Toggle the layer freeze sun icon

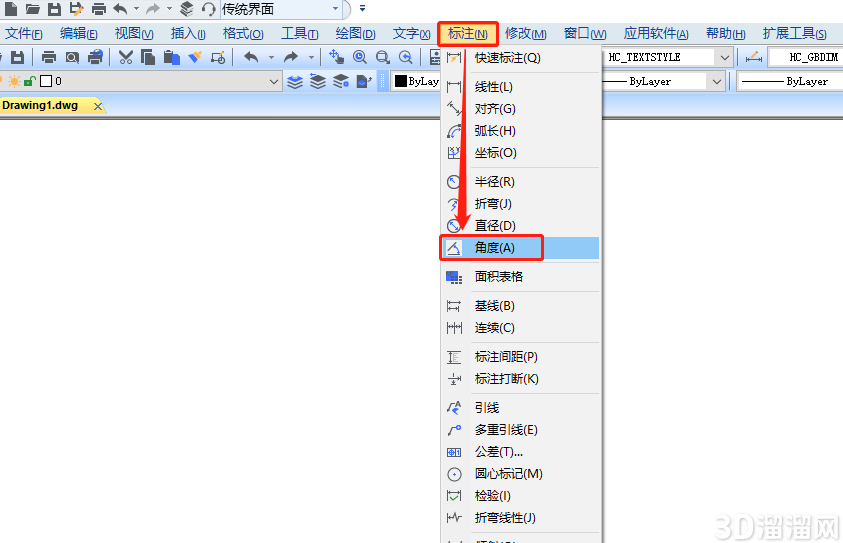pos(14,82)
